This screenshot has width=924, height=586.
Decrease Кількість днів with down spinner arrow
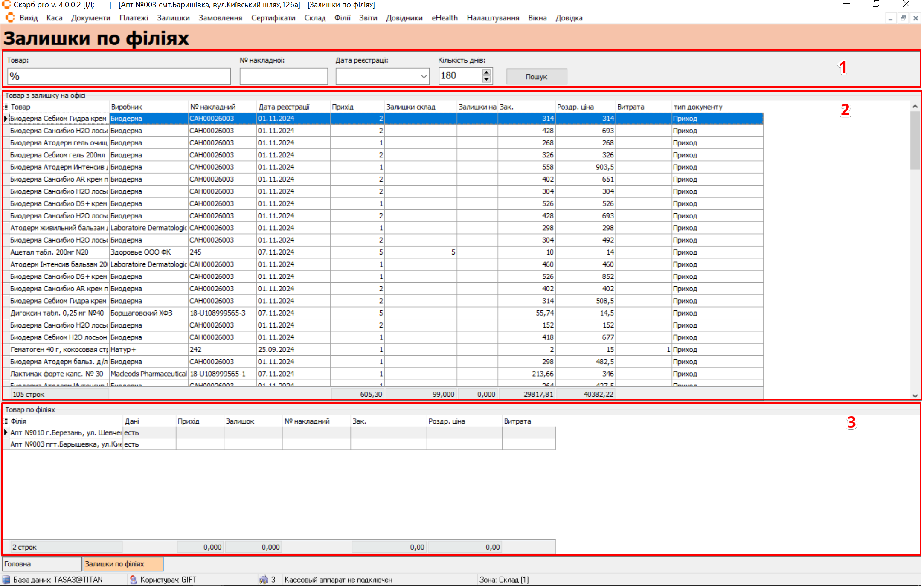click(x=486, y=79)
